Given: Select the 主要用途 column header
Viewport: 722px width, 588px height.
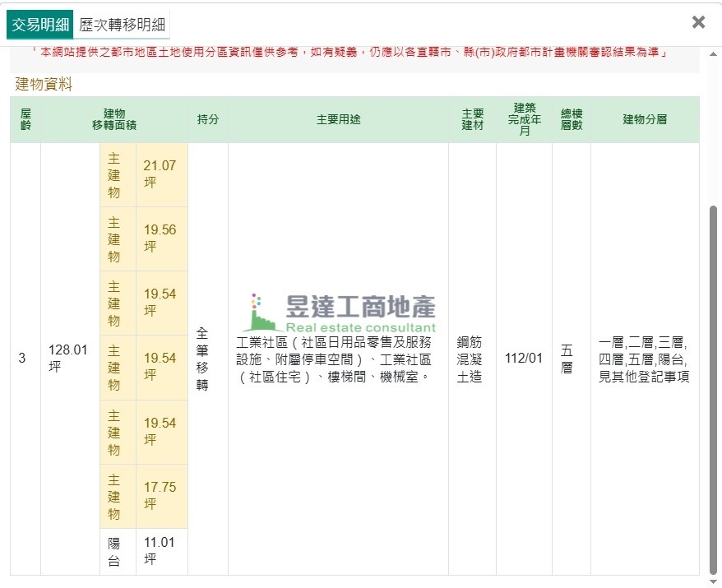Looking at the screenshot, I should [x=338, y=119].
